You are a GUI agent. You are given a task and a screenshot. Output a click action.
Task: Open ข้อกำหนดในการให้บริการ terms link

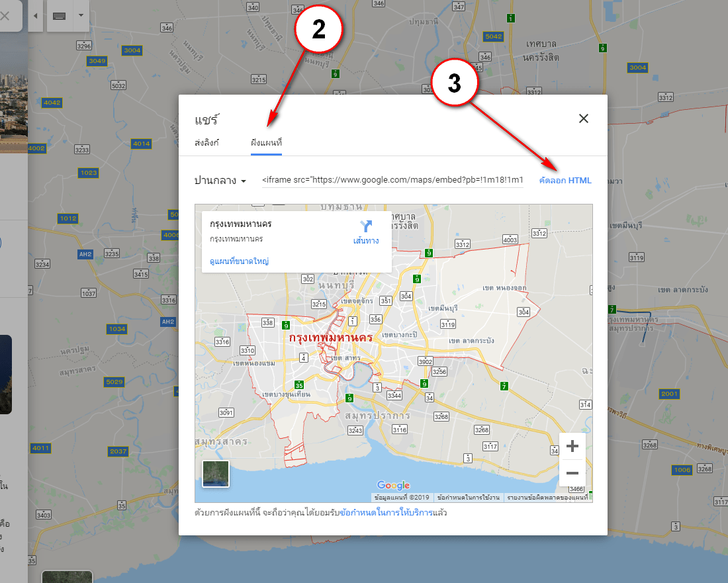(x=386, y=513)
